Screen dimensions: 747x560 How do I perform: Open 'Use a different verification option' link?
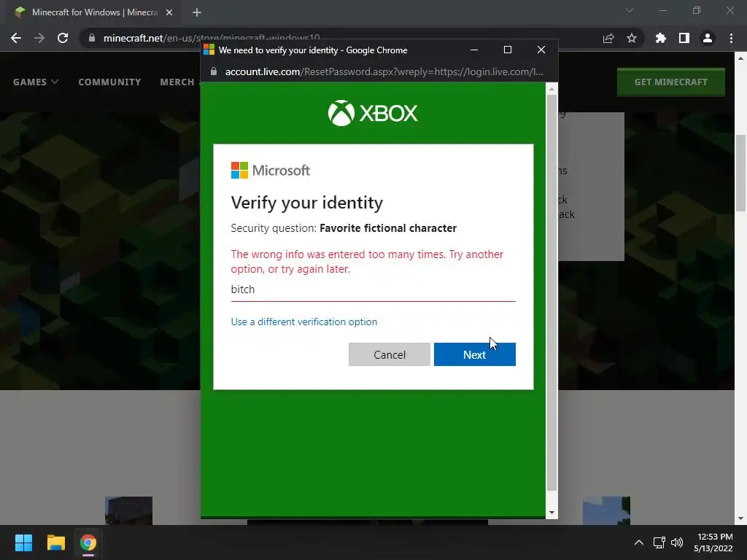304,322
